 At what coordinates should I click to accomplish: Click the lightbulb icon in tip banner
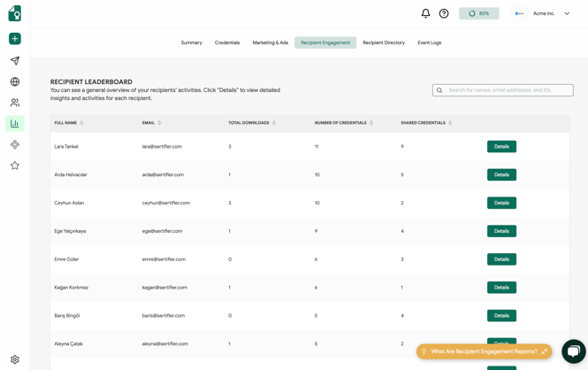[424, 351]
